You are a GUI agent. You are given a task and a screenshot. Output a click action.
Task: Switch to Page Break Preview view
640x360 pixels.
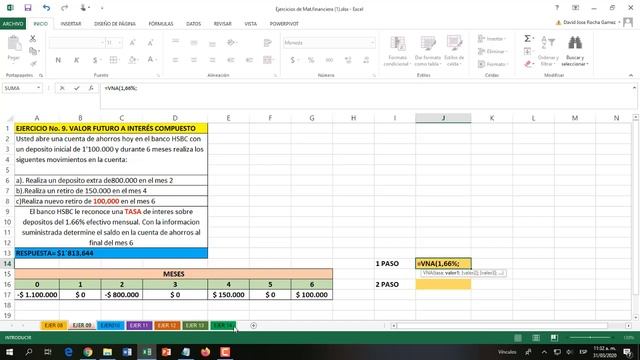(x=554, y=338)
